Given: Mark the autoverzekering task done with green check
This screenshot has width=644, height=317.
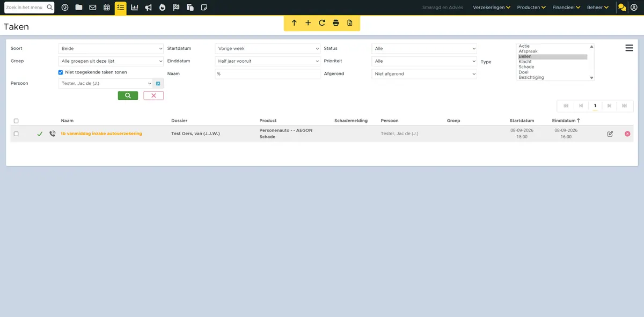Looking at the screenshot, I should (x=40, y=134).
